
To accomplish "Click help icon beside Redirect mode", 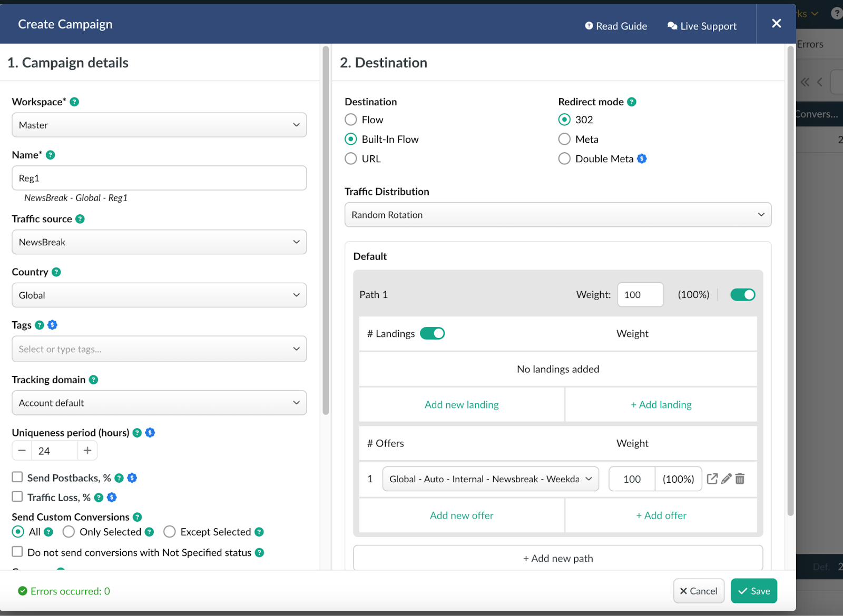I will [632, 102].
